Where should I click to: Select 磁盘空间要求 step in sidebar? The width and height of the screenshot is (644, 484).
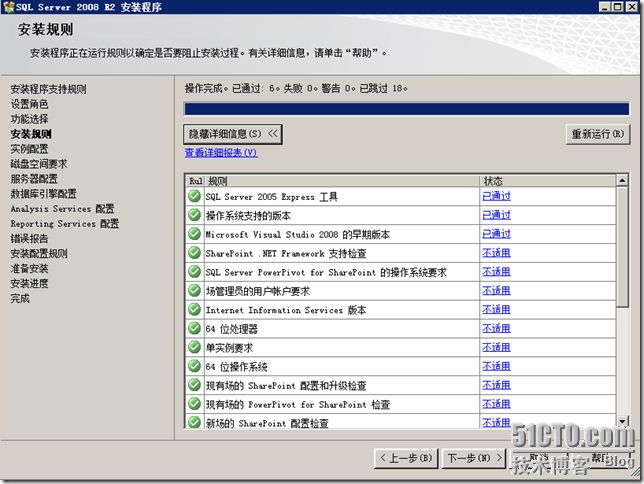(39, 164)
